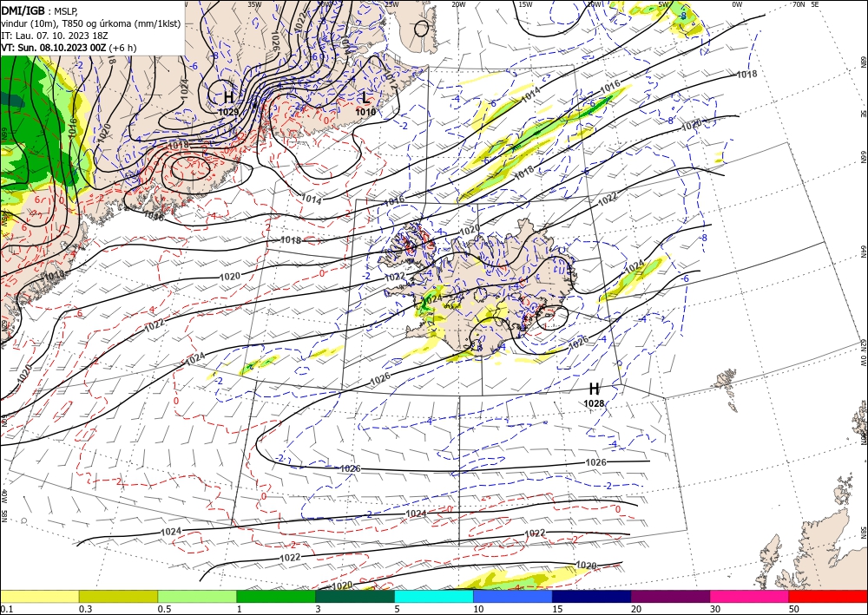Click the legend value '30'
The height and width of the screenshot is (615, 868).
coord(715,609)
